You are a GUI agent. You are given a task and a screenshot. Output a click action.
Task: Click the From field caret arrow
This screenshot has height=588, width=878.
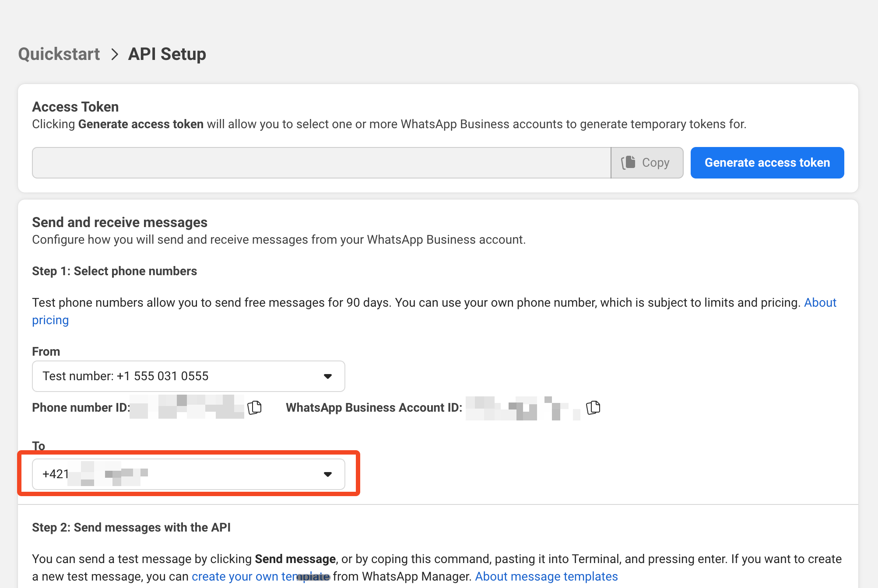[327, 376]
